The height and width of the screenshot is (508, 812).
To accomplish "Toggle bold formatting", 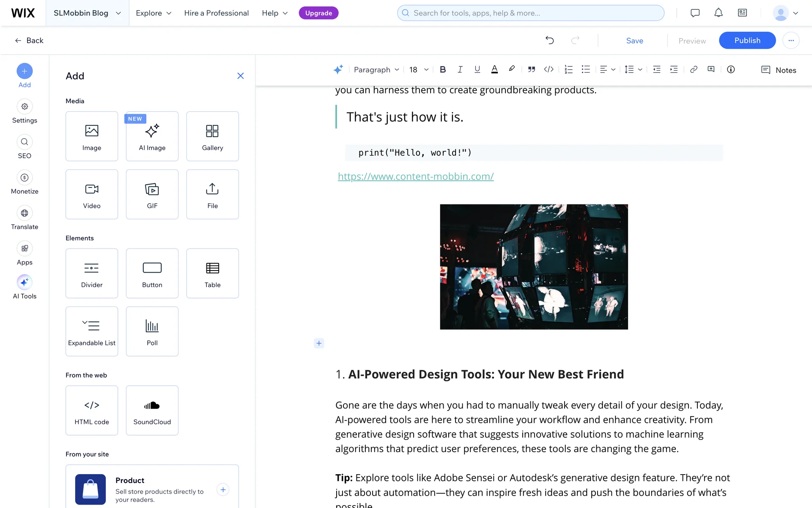I will (443, 69).
